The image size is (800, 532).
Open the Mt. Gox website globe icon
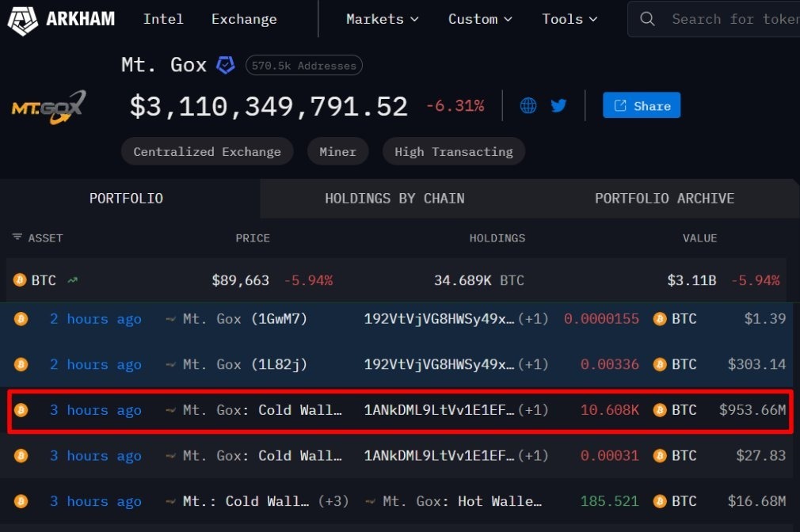pyautogui.click(x=528, y=105)
